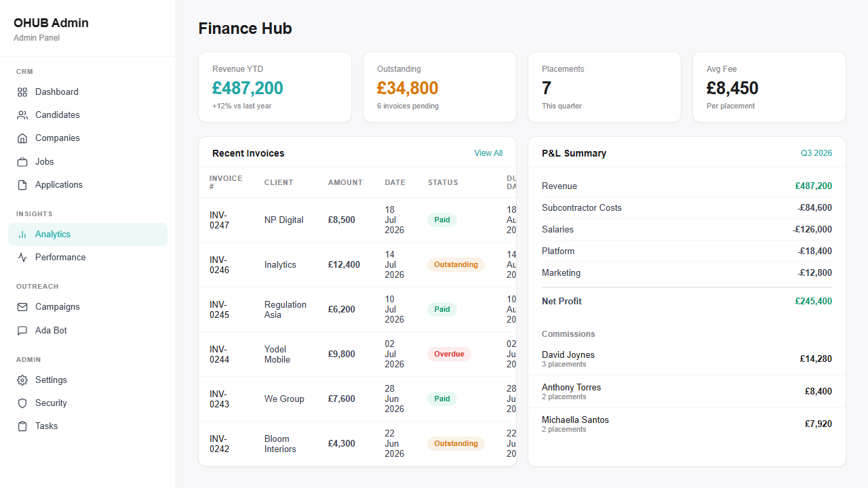
Task: Click the Yodel Mobile client name
Action: click(277, 354)
